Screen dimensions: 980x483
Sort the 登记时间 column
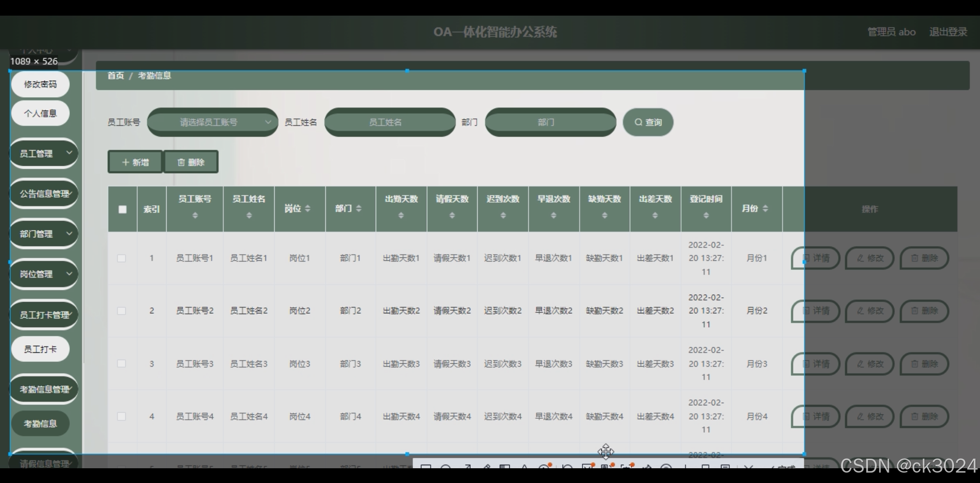pyautogui.click(x=706, y=214)
